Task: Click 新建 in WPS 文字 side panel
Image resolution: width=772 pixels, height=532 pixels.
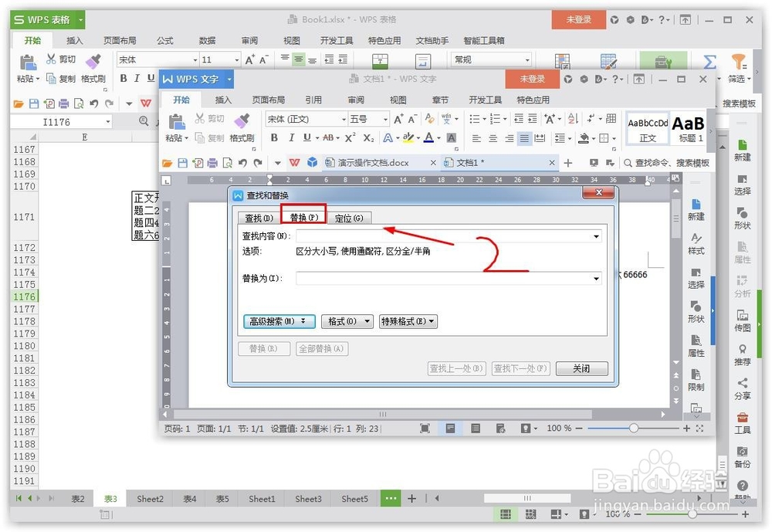Action: click(x=696, y=210)
